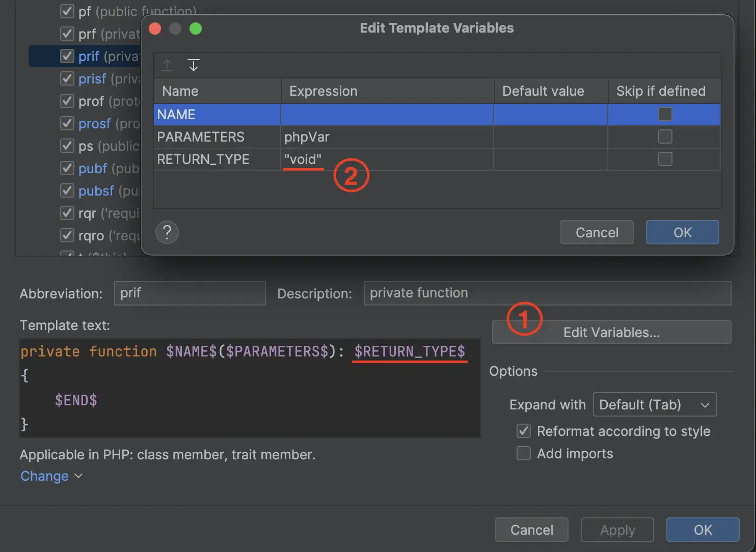Select the RETURN_TYPE variable name cell
This screenshot has height=552, width=756.
[217, 159]
